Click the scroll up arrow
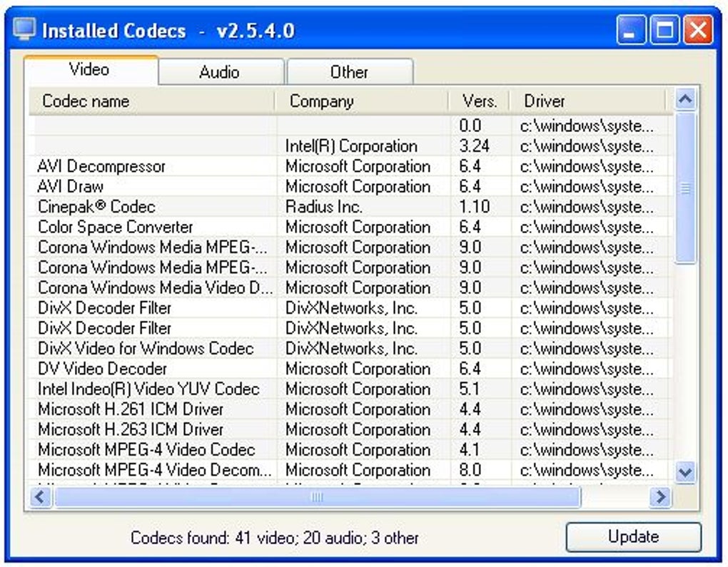Viewport: 728px width, 567px height. pyautogui.click(x=686, y=99)
